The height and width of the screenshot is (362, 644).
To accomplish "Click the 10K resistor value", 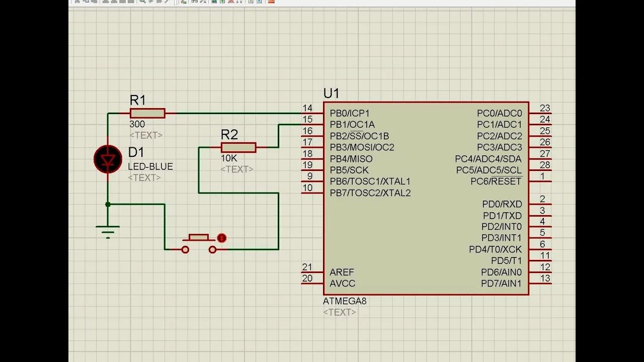I will coord(229,158).
